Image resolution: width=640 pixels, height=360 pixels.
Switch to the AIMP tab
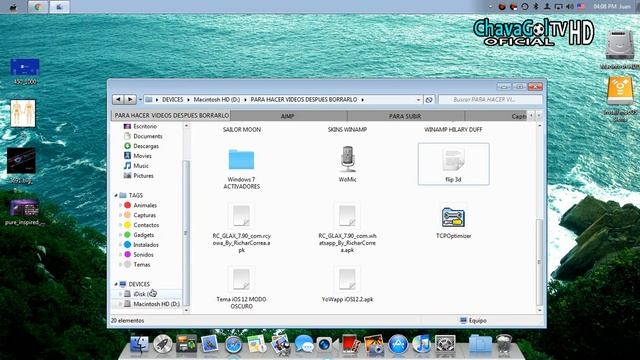[289, 116]
